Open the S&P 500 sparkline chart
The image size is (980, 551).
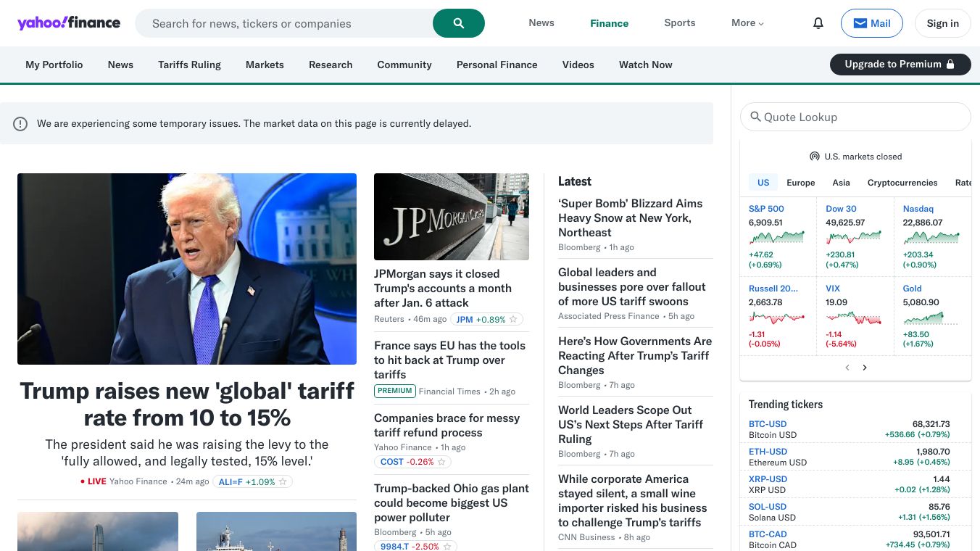(x=777, y=237)
